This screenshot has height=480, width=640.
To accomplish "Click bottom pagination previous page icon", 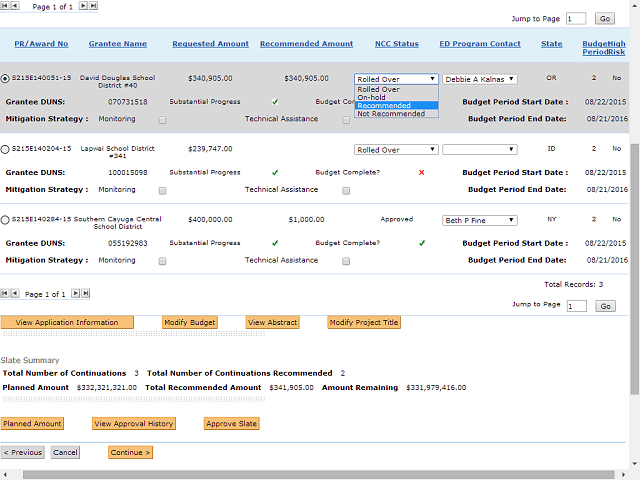I will coord(16,293).
